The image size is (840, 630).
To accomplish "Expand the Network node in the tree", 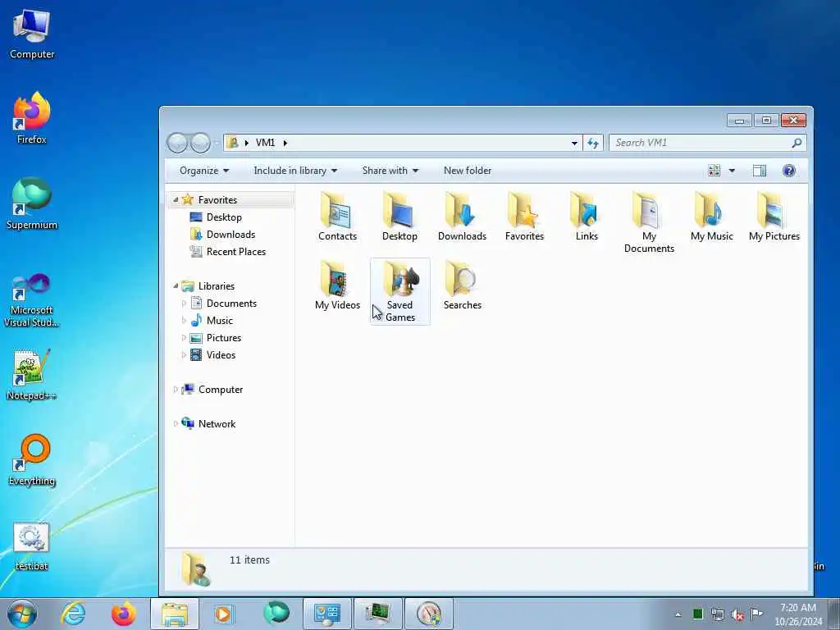I will pos(176,424).
